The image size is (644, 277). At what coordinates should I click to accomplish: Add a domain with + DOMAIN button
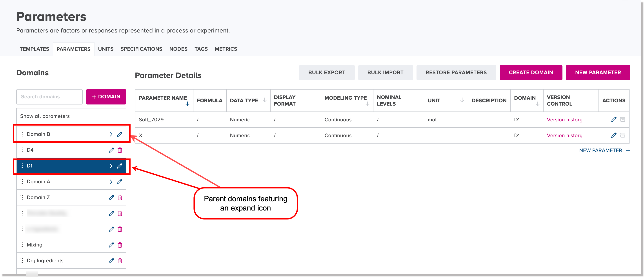[x=106, y=97]
